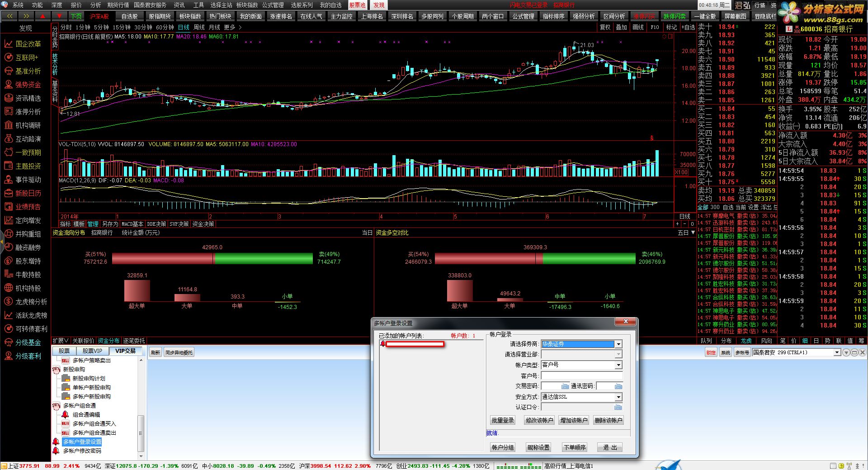Open 五日 range dropdown arrow

692,233
